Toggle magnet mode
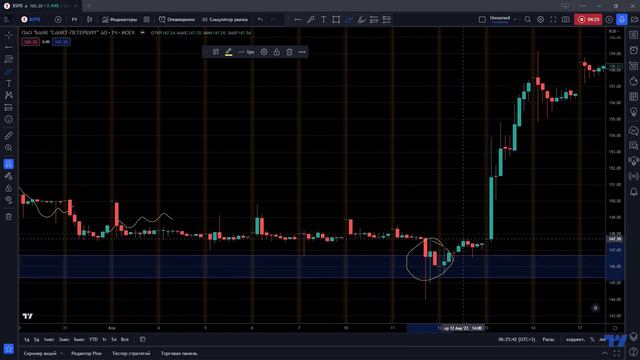Screen dimensions: 640x360 [x=9, y=164]
